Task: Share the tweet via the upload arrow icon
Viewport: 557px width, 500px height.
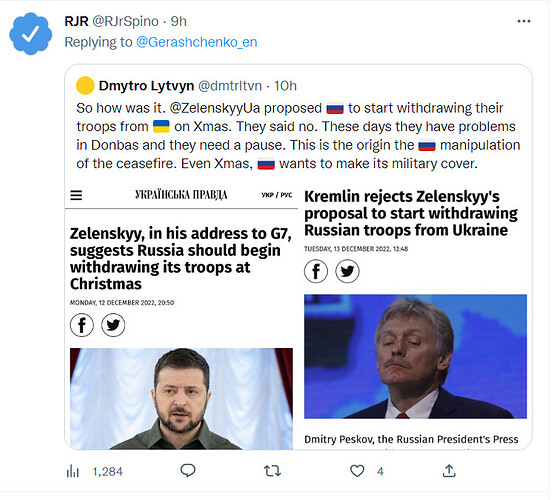Action: [x=449, y=471]
